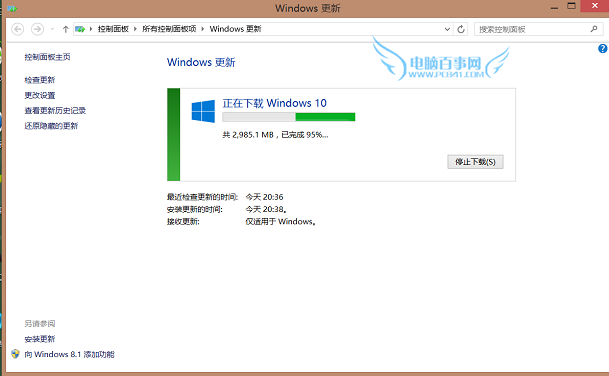Image resolution: width=609 pixels, height=376 pixels.
Task: Click the 今天 20:38 install time
Action: [266, 209]
